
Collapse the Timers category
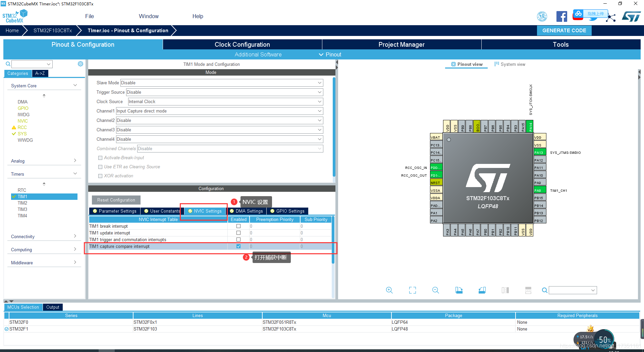click(44, 174)
